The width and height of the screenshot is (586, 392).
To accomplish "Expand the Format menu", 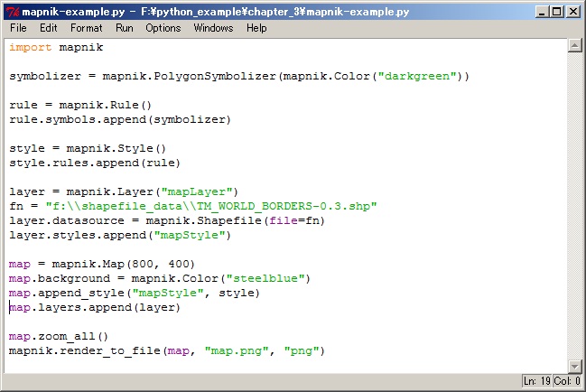I will coord(87,28).
